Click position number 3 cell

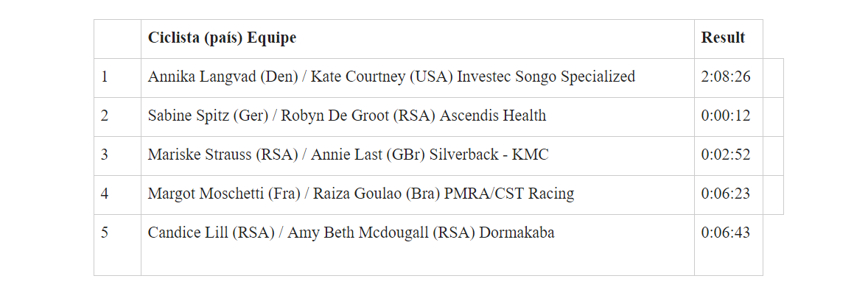click(x=117, y=156)
